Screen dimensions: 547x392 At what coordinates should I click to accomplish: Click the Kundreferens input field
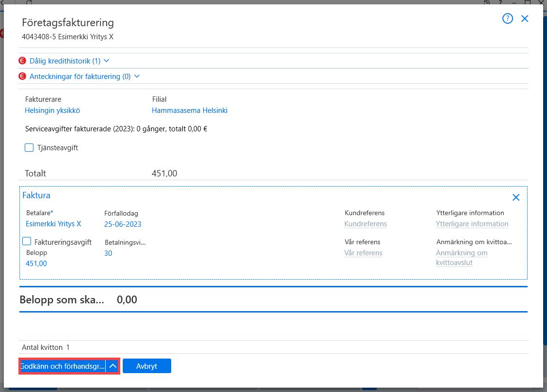click(366, 224)
